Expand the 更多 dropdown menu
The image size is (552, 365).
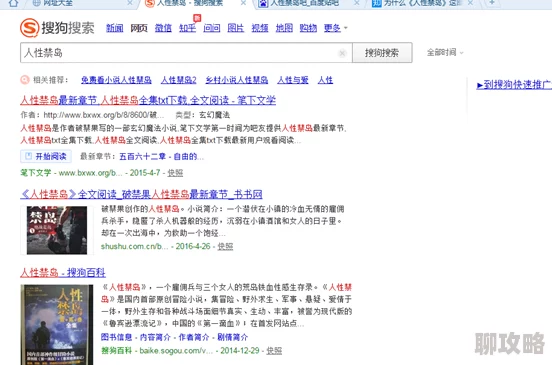pos(335,28)
